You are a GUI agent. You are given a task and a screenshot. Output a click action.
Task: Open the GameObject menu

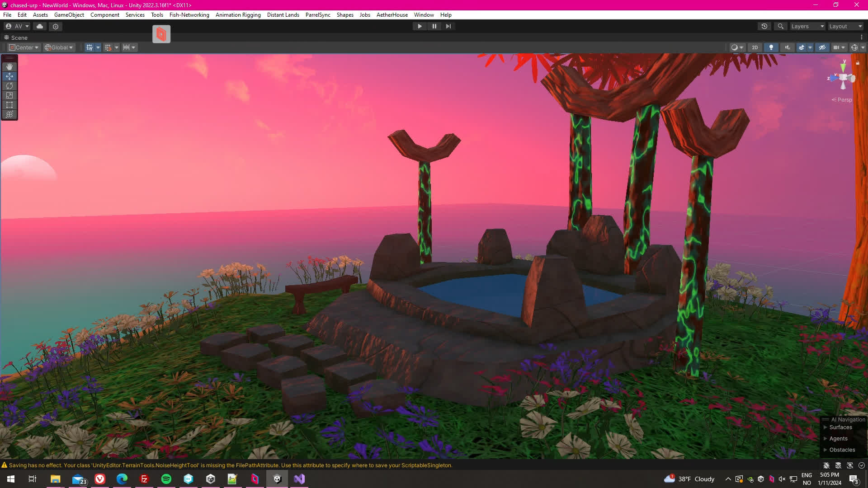click(x=69, y=15)
